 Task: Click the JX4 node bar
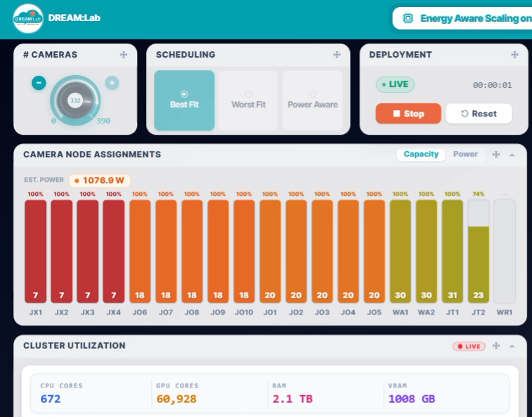pos(114,251)
